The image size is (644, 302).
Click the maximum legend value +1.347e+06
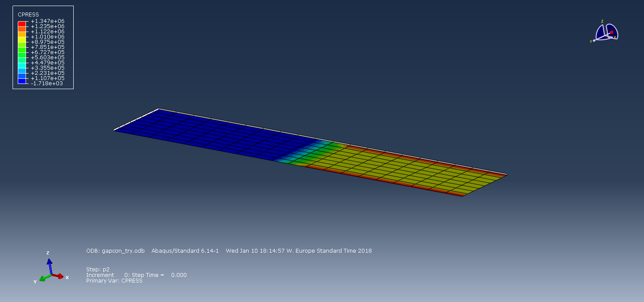point(47,21)
